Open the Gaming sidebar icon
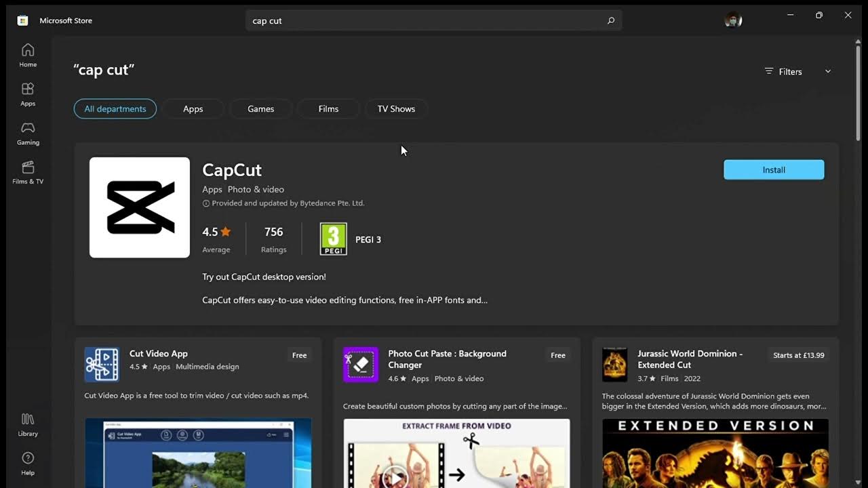This screenshot has height=488, width=868. point(28,134)
